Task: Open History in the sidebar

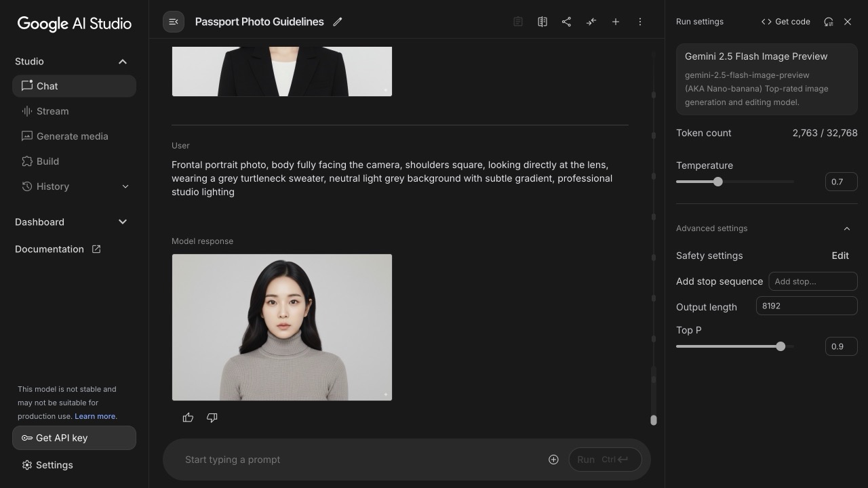Action: [x=74, y=186]
